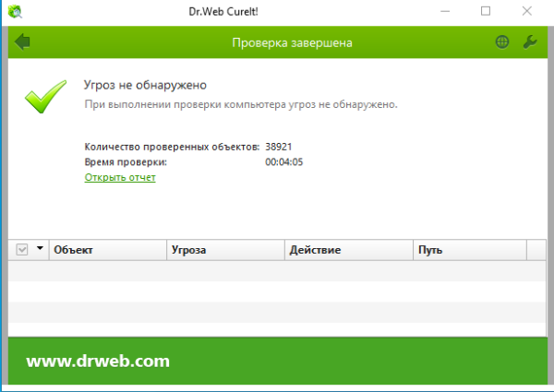Click the green checkmark status icon
This screenshot has height=392, width=554.
tap(45, 96)
